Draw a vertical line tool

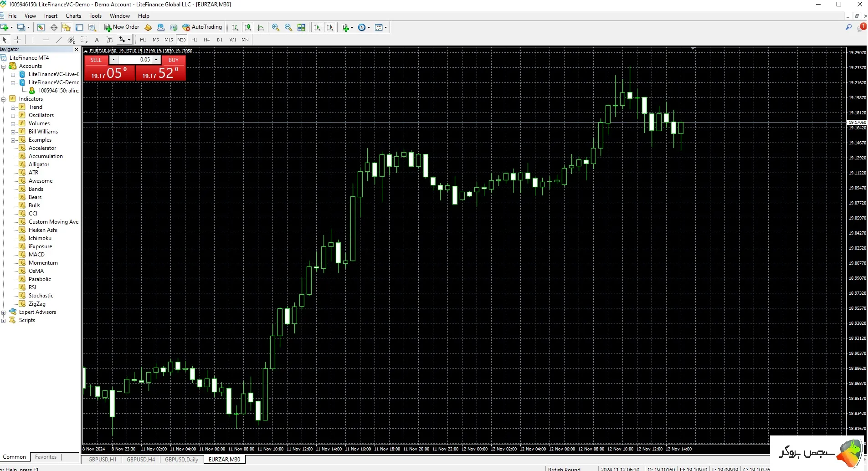point(33,40)
